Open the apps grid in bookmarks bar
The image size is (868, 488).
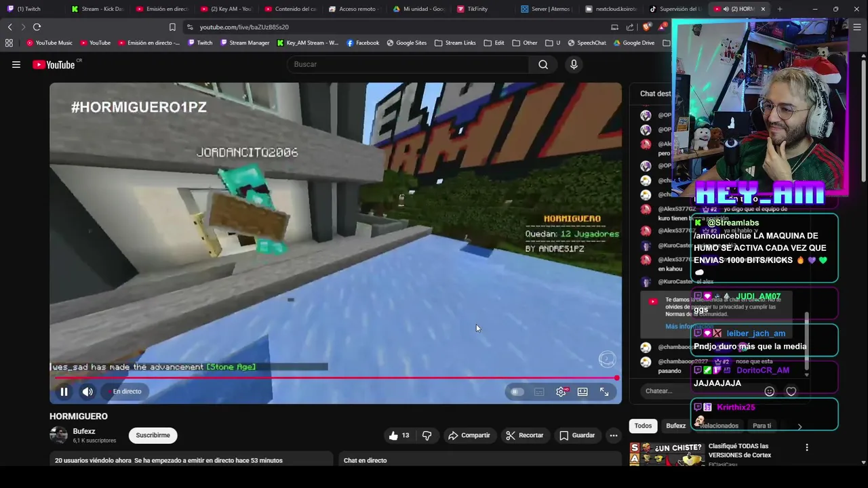tap(9, 43)
